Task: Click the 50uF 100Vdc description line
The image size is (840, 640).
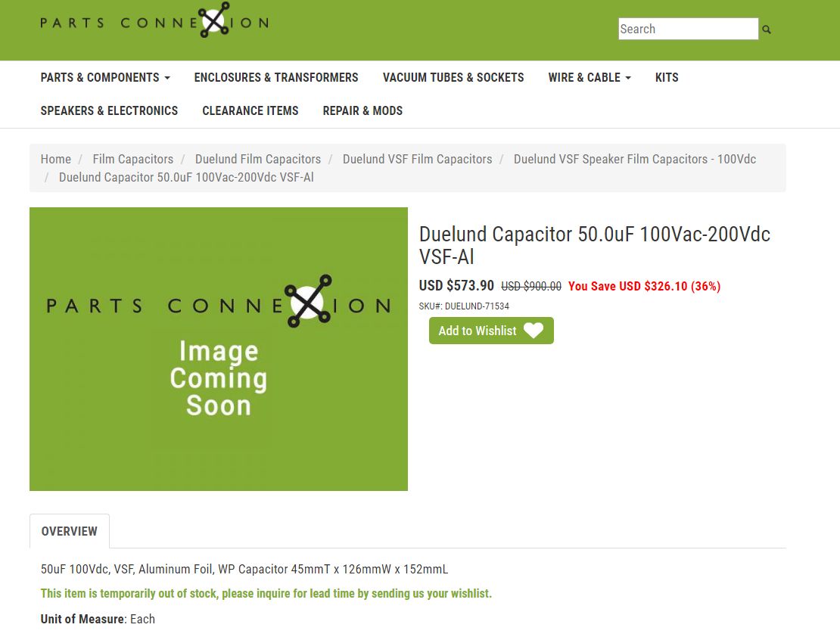Action: pos(244,570)
